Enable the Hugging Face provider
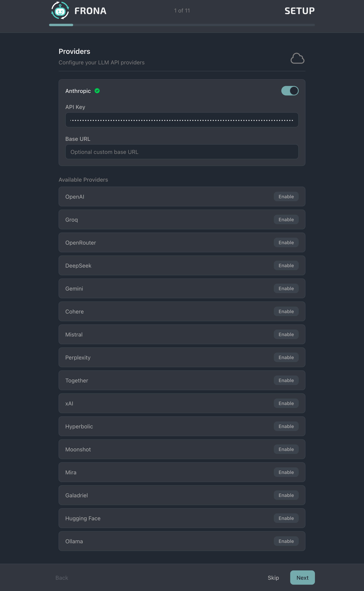The image size is (364, 591). point(286,518)
